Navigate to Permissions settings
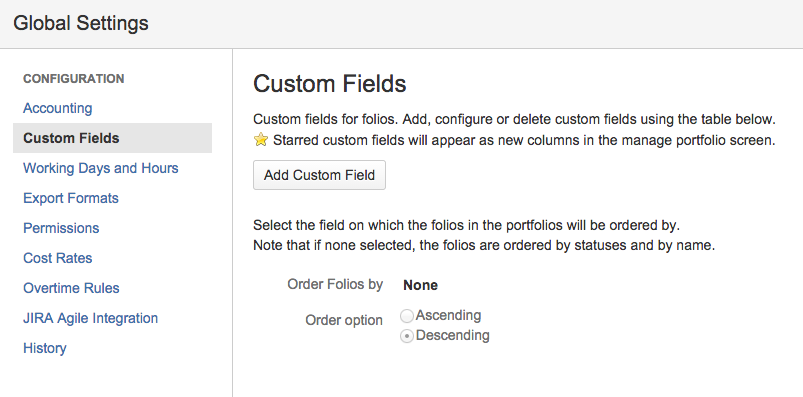 (61, 228)
